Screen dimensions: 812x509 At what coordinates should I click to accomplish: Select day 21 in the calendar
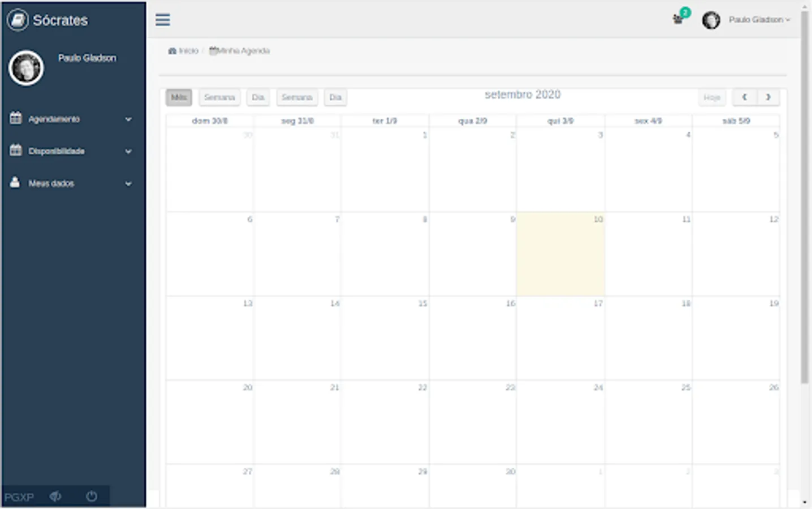[x=297, y=422]
